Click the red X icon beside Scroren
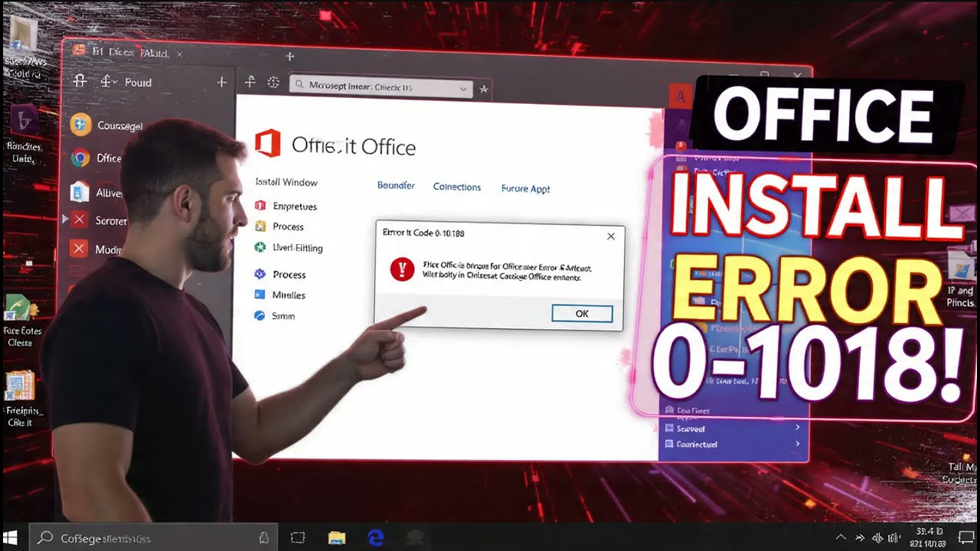Image resolution: width=980 pixels, height=551 pixels. pos(80,220)
